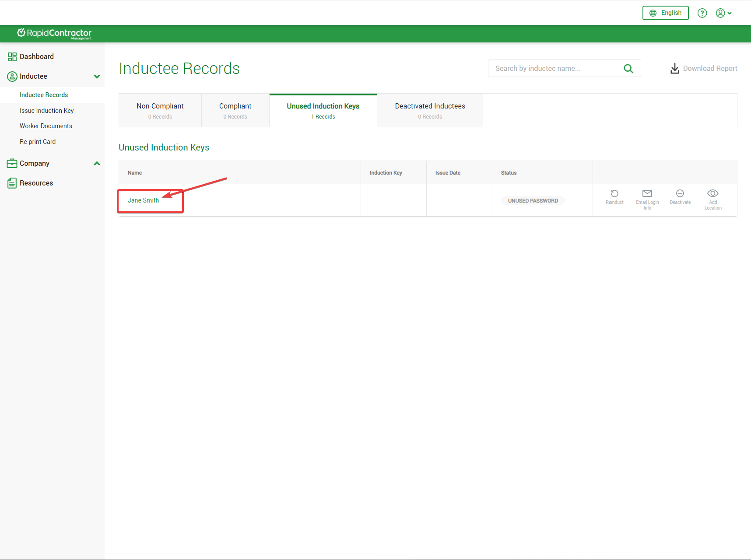
Task: Click the Download Report icon
Action: pos(675,69)
